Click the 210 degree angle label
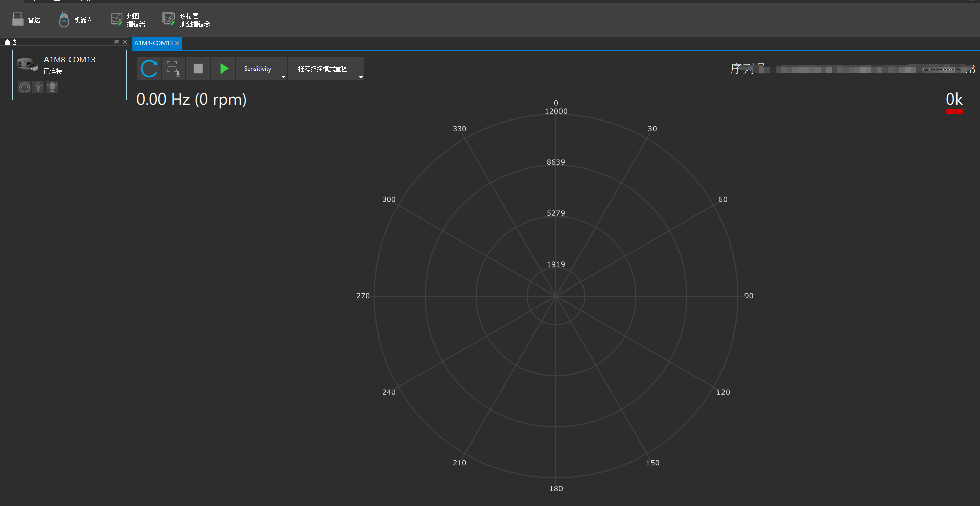This screenshot has width=980, height=506. coord(459,463)
